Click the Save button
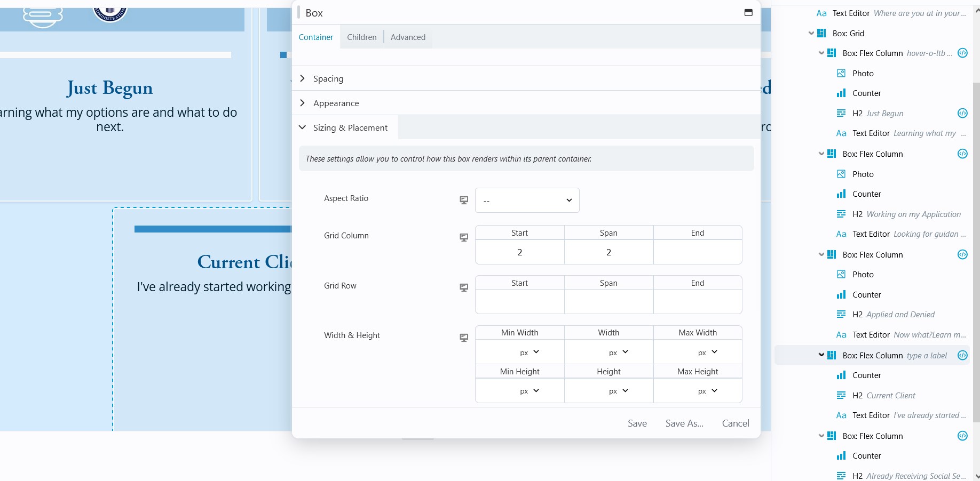This screenshot has width=980, height=481. (x=637, y=423)
